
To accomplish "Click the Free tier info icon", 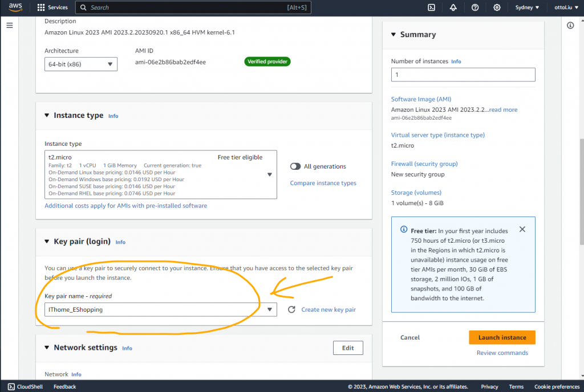I will pyautogui.click(x=403, y=229).
